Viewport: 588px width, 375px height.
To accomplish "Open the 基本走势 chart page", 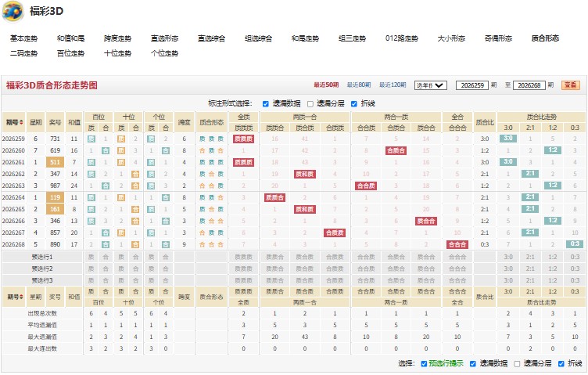I will pos(23,38).
